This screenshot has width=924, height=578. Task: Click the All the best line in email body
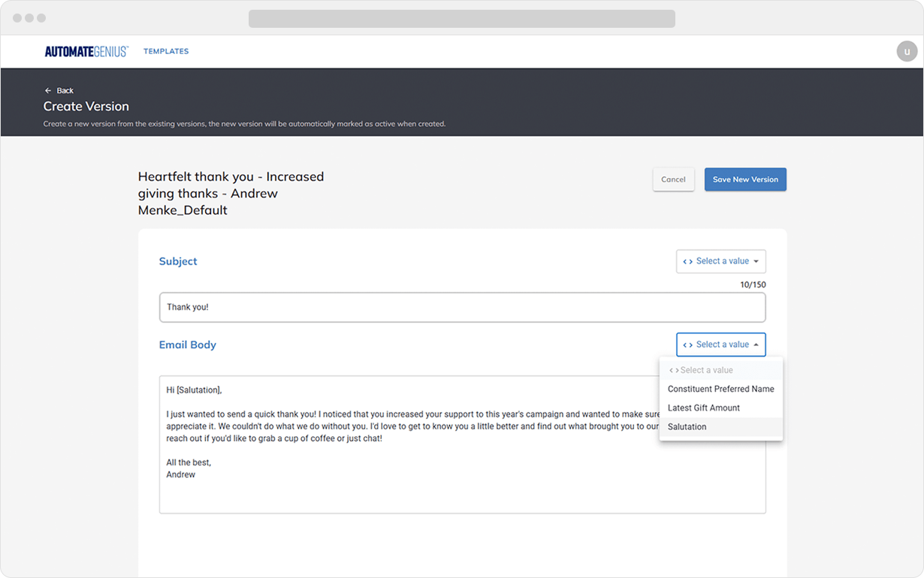tap(189, 462)
